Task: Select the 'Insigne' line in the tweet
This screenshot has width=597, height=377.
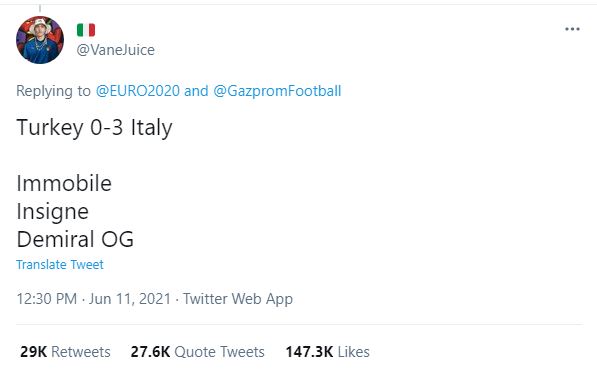Action: pos(52,211)
